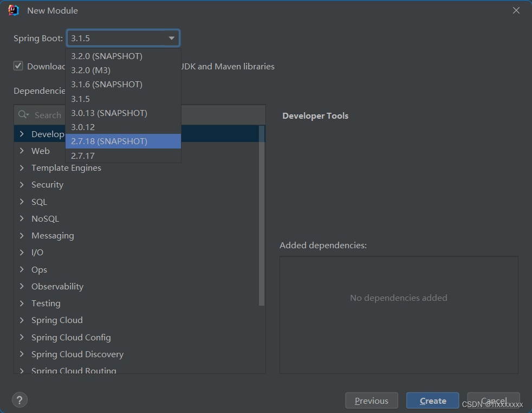This screenshot has height=413, width=532.
Task: Select the Spring Cloud tree item
Action: click(x=57, y=320)
